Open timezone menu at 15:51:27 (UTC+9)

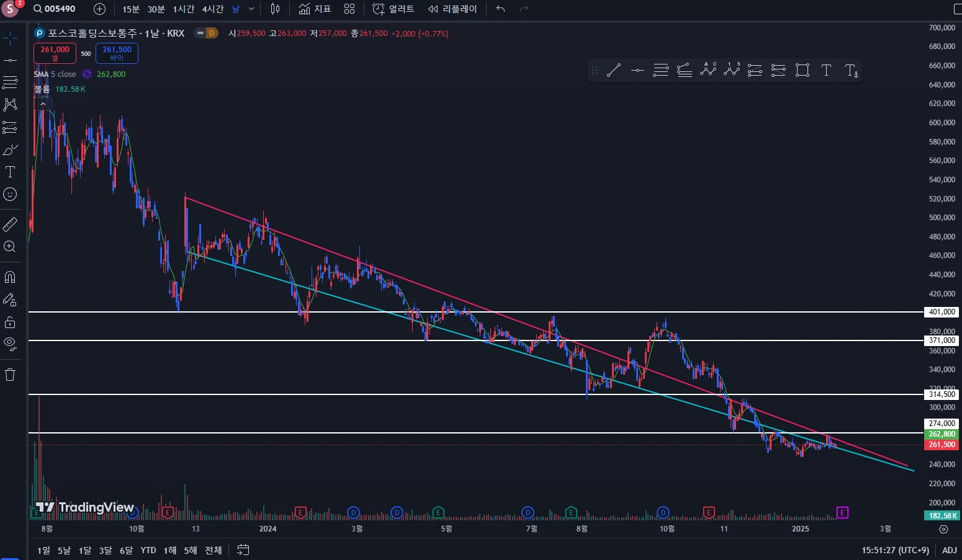895,550
